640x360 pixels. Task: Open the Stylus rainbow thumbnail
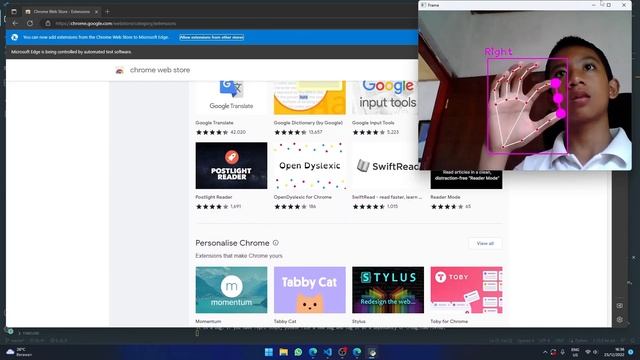tap(388, 290)
